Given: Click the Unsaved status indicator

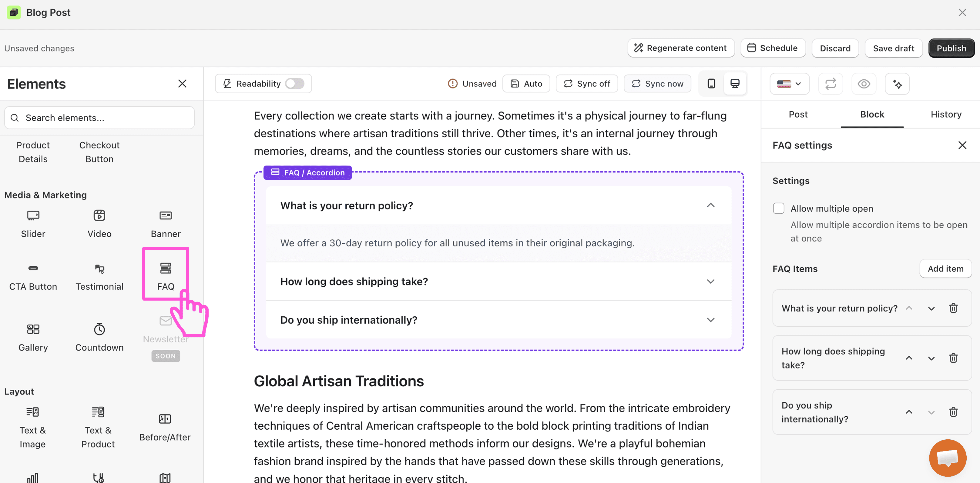Looking at the screenshot, I should (472, 84).
